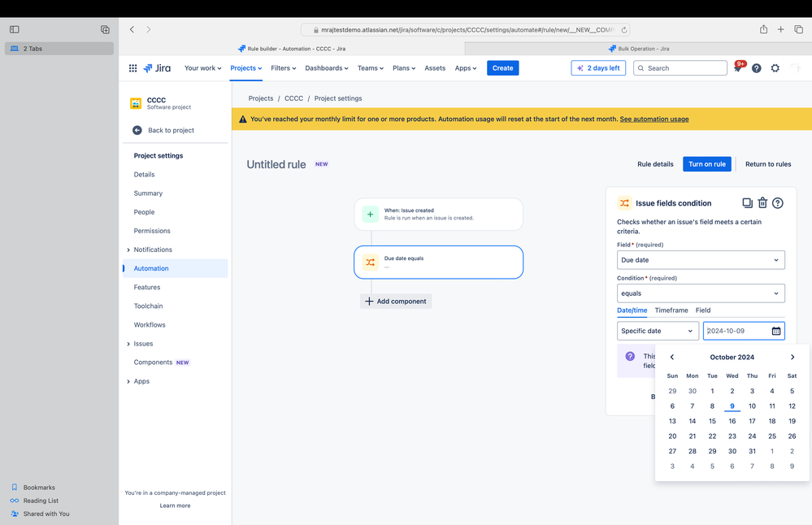Click the Safari new tab group icon
The image size is (812, 525).
tap(105, 29)
